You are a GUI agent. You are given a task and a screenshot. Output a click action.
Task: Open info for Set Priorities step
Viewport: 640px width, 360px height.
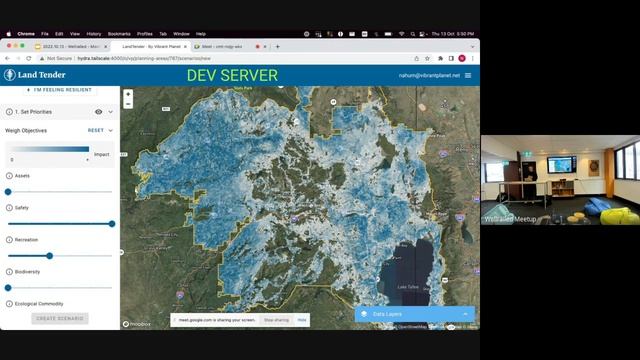click(x=9, y=112)
